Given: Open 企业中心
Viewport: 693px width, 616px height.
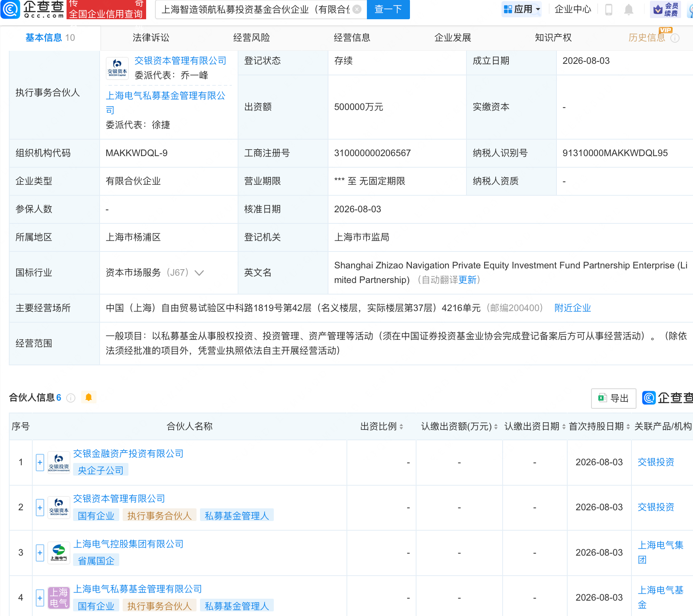Looking at the screenshot, I should 573,9.
